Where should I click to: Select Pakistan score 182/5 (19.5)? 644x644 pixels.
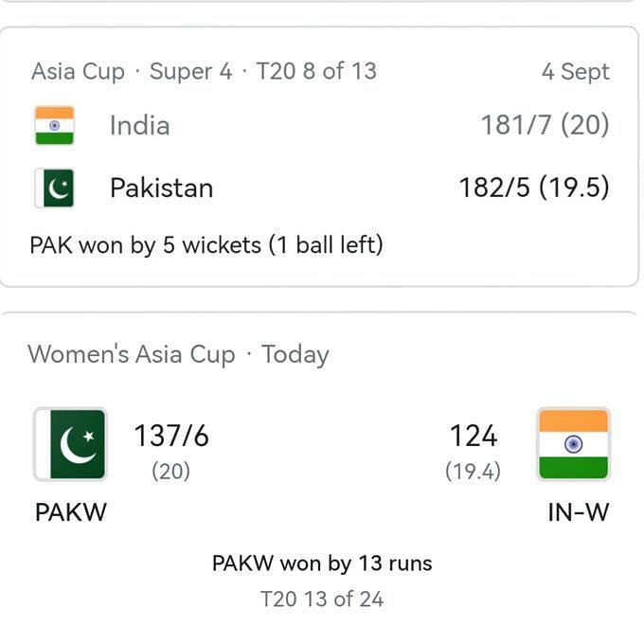click(x=534, y=188)
